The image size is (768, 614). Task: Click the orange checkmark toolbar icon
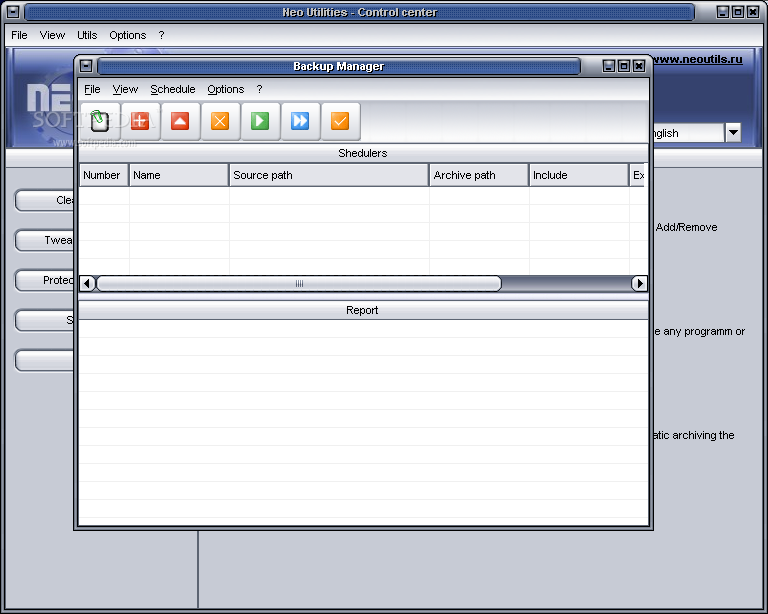[340, 121]
